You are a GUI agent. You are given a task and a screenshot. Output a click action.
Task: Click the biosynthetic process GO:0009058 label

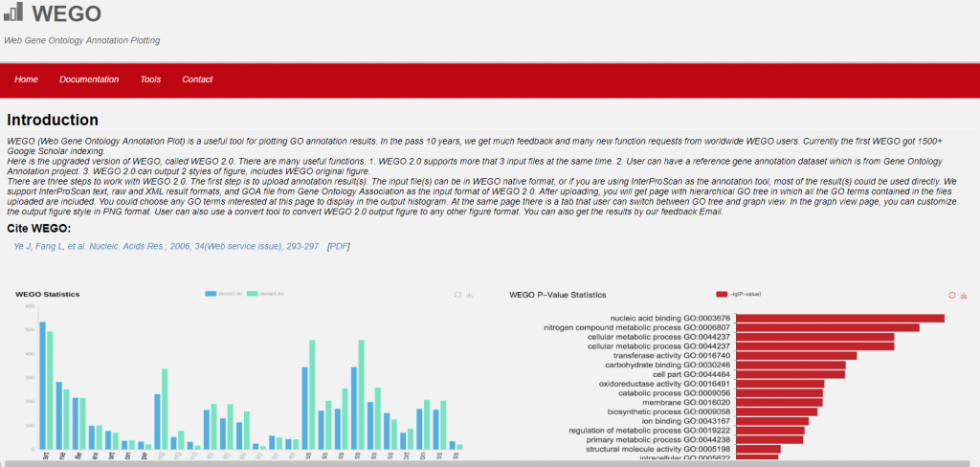coord(669,412)
